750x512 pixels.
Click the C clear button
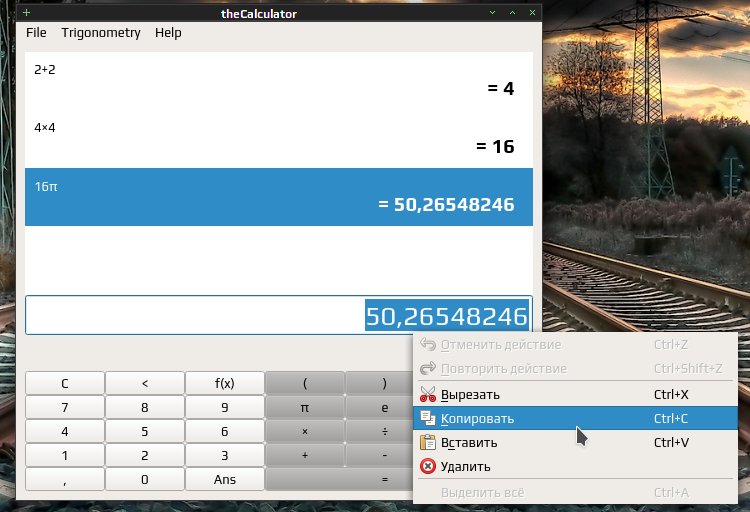click(65, 383)
